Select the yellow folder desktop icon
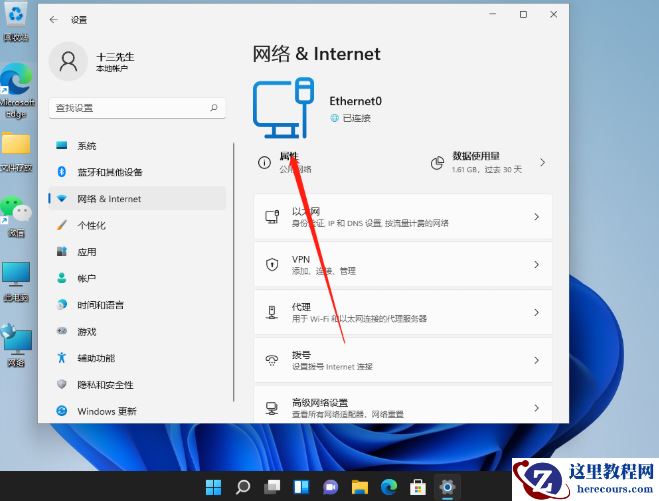Screen dimensions: 659x501 coord(16,152)
